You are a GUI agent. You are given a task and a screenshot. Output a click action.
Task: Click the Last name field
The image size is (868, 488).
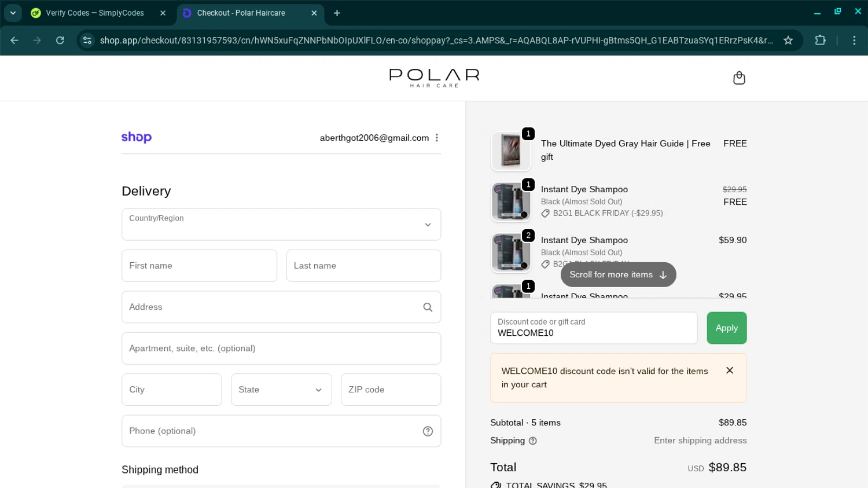363,266
